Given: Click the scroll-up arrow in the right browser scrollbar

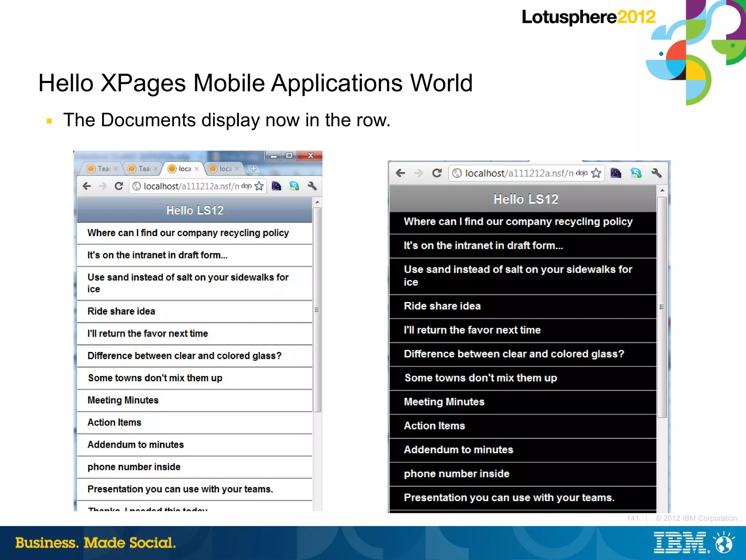Looking at the screenshot, I should click(x=662, y=191).
